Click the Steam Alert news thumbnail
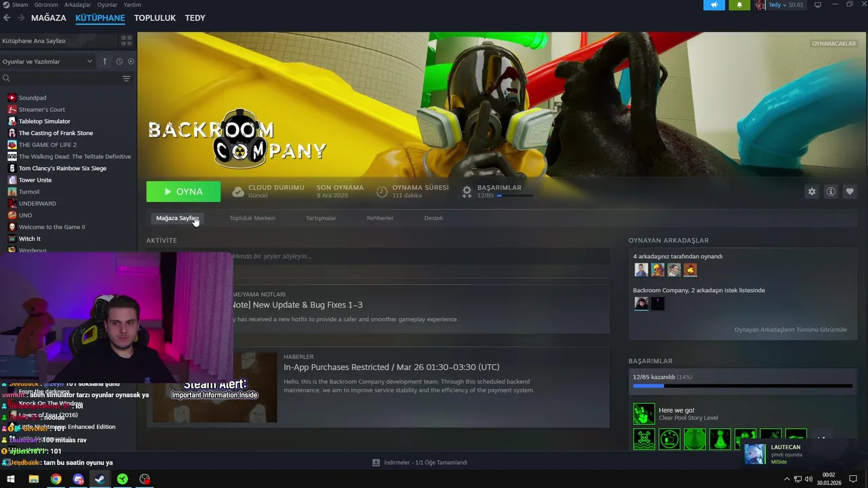This screenshot has height=488, width=868. pos(215,387)
